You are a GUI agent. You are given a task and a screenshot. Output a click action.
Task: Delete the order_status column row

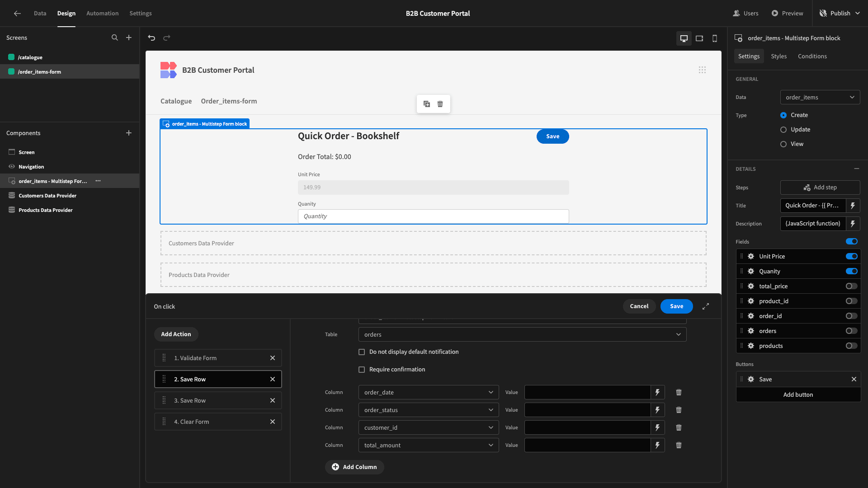pos(679,410)
